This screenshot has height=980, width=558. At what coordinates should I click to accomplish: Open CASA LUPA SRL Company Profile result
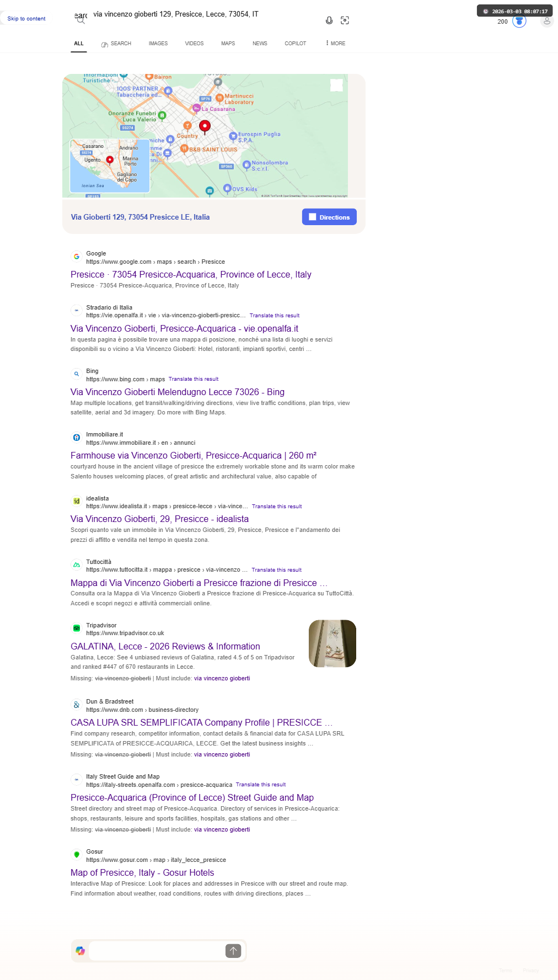click(x=201, y=723)
